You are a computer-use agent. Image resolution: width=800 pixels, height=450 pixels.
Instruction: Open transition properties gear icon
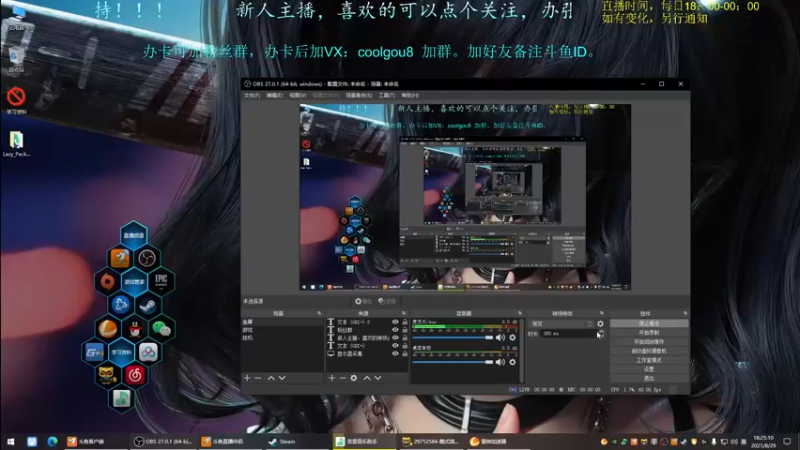pyautogui.click(x=600, y=324)
